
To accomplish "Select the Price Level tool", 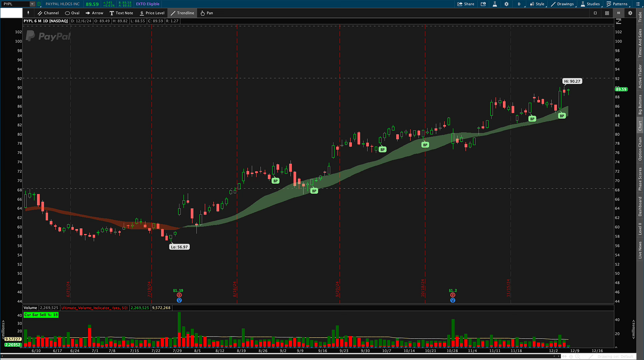I will click(151, 13).
